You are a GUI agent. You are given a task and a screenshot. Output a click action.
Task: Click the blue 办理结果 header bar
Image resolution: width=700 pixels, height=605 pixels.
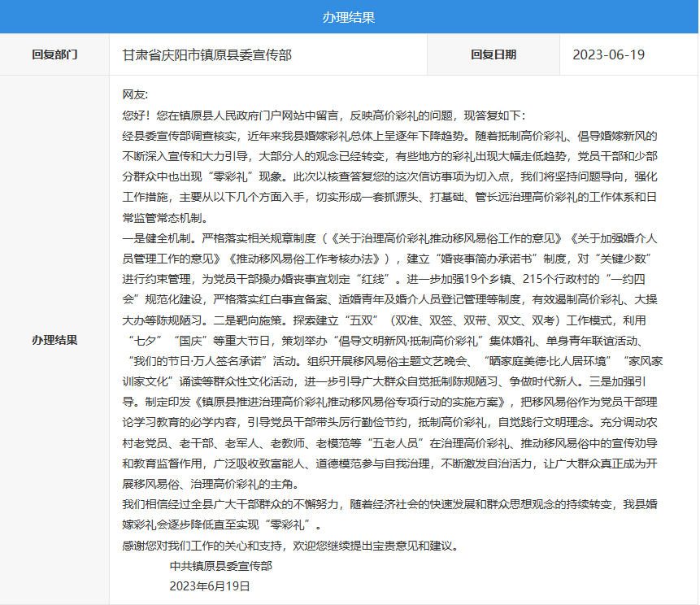(x=350, y=15)
